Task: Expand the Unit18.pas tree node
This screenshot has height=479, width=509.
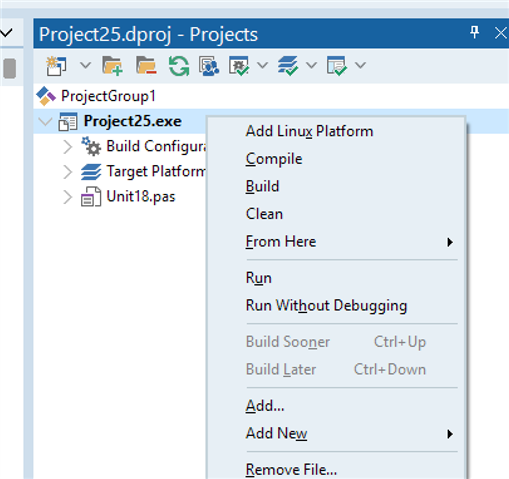Action: pos(68,197)
